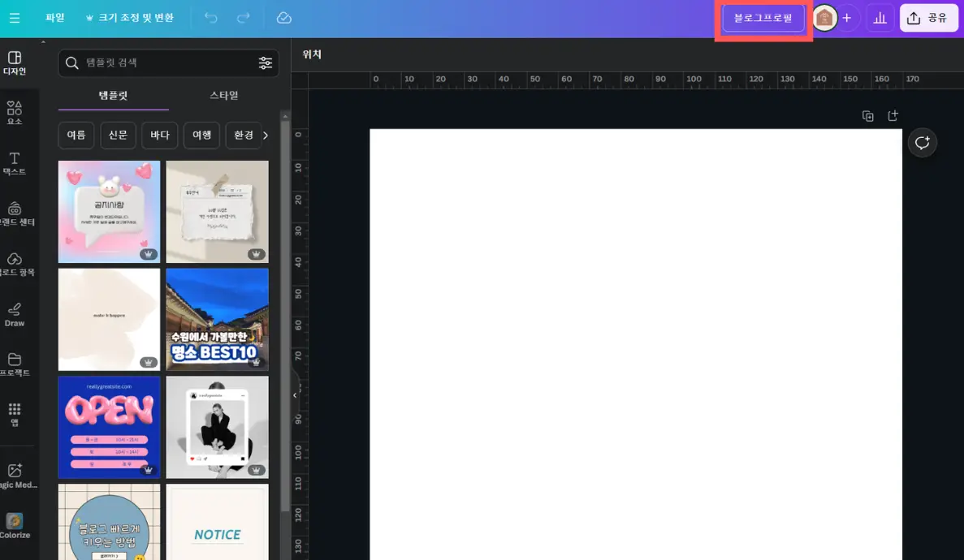Open the 디자인 sidebar panel
The height and width of the screenshot is (560, 964).
click(x=15, y=63)
